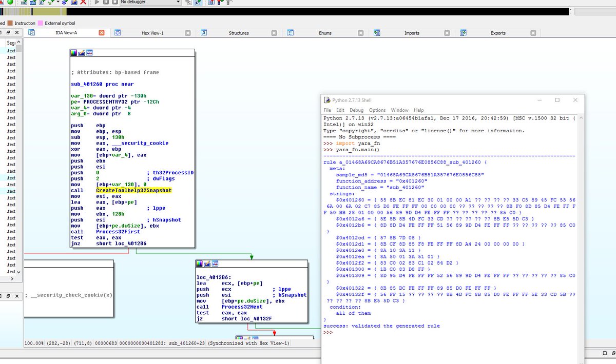Click the highlighted CreateToolhelp32Snapshot call

tap(133, 190)
